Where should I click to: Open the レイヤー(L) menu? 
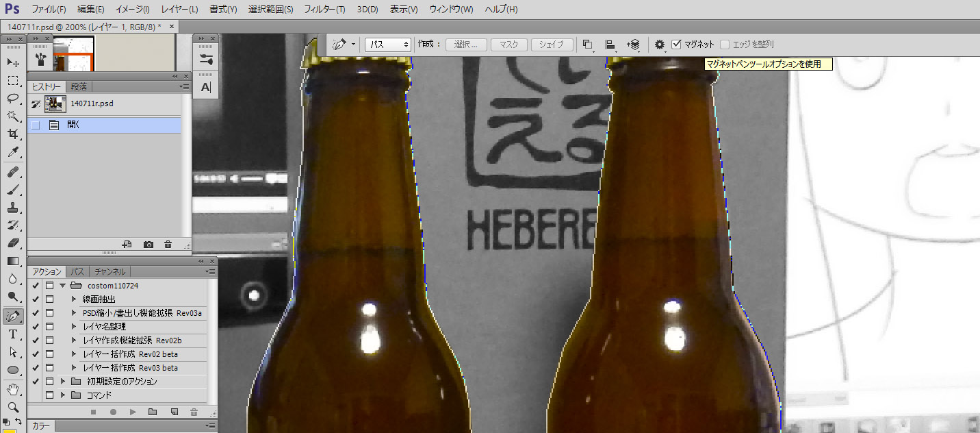click(x=179, y=10)
